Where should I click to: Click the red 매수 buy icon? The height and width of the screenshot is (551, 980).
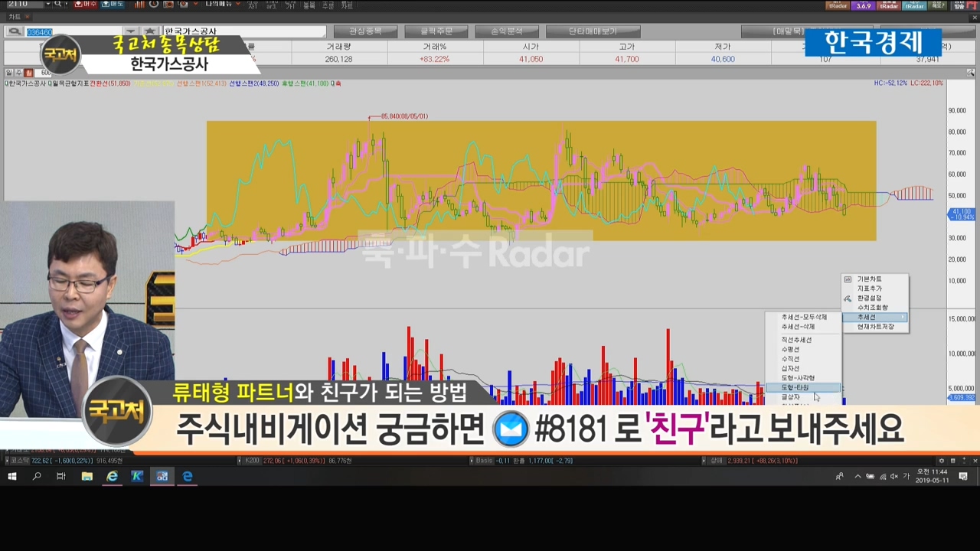[x=86, y=5]
